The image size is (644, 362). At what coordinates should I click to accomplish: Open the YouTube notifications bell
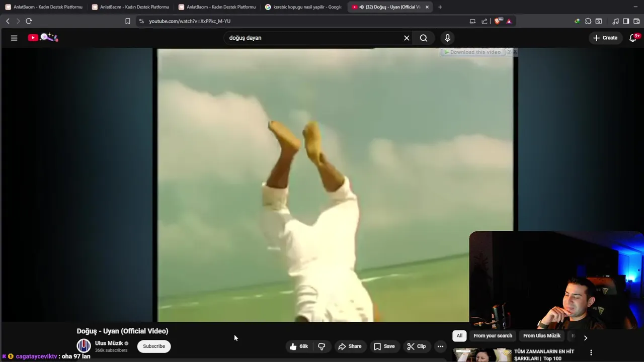pyautogui.click(x=633, y=38)
